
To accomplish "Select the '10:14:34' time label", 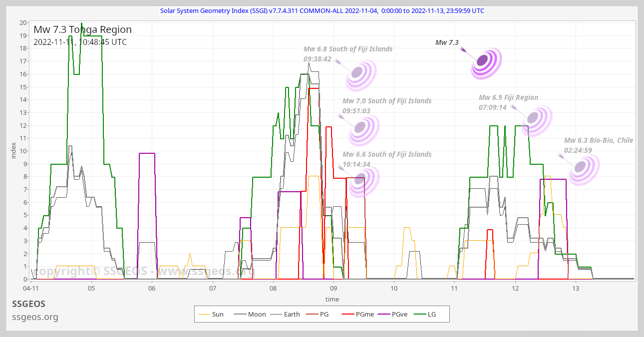I will pos(356,164).
